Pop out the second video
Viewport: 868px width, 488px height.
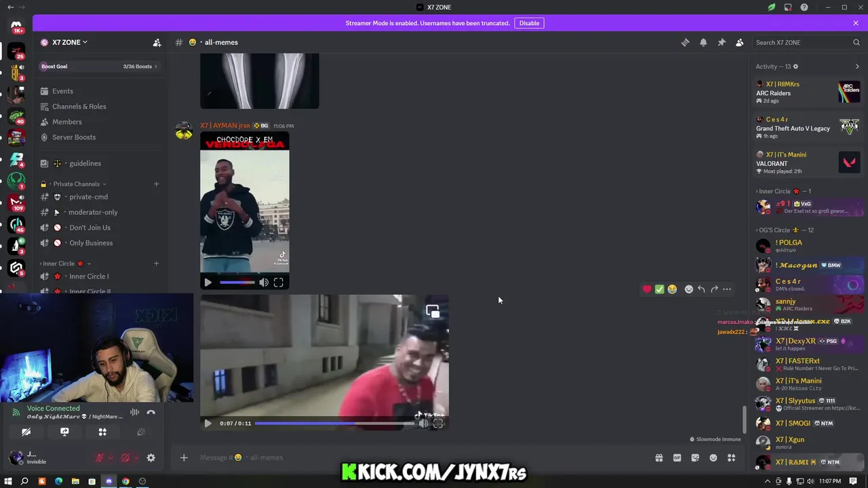[x=433, y=312]
